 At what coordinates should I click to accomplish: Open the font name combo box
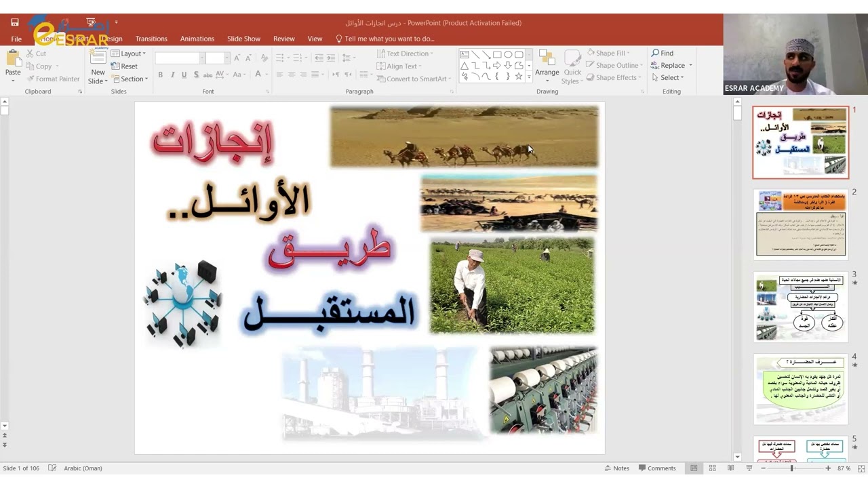pos(180,58)
